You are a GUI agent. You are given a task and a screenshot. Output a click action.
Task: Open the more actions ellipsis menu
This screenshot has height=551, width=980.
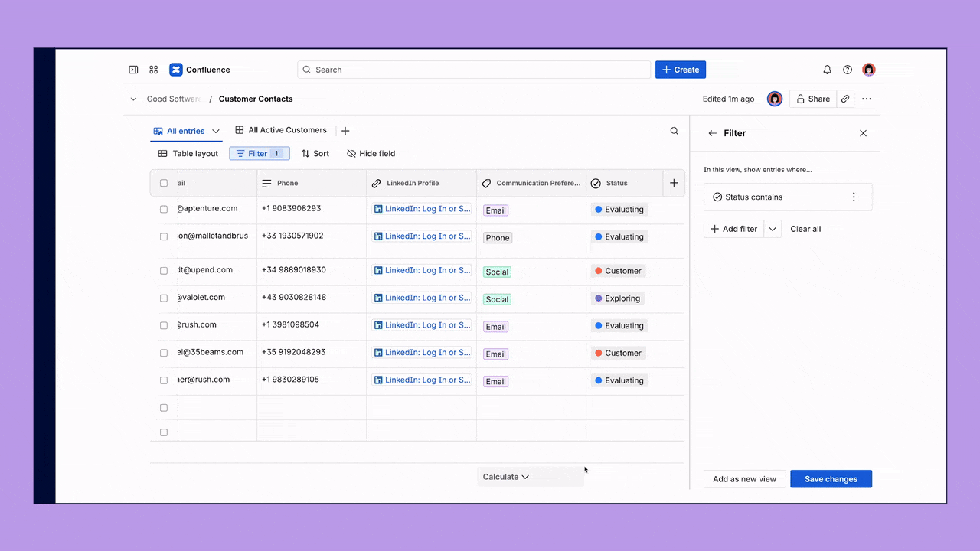pyautogui.click(x=867, y=99)
